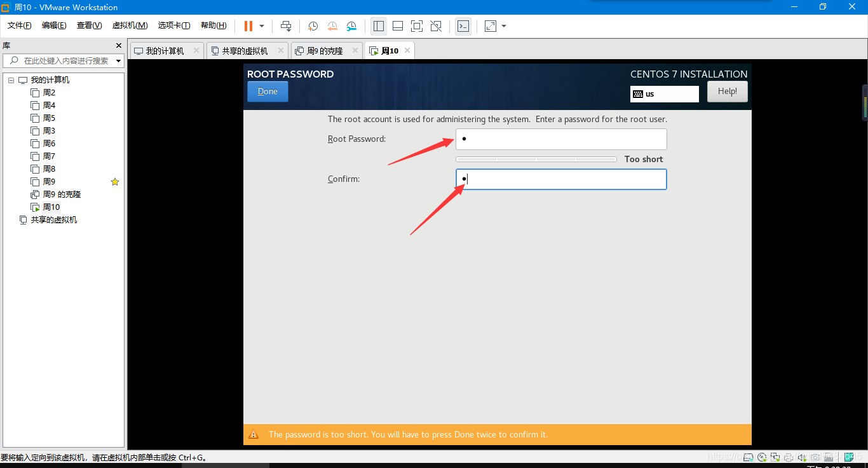Click the Root Password input field

tap(561, 139)
